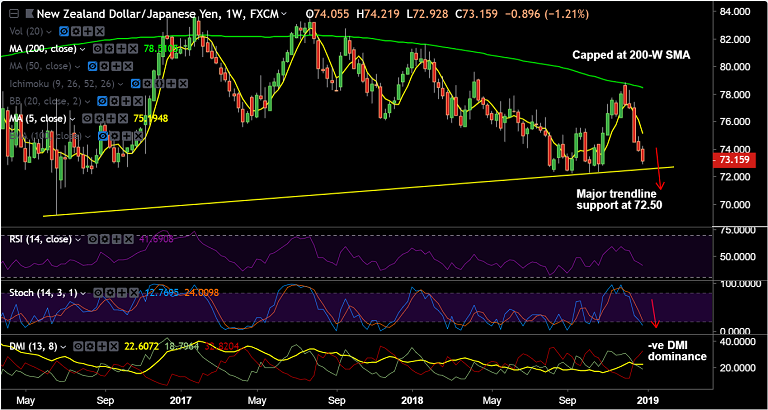Viewport: 768px width, 410px height.
Task: Remove MA (50, close) using its X icon
Action: (128, 66)
